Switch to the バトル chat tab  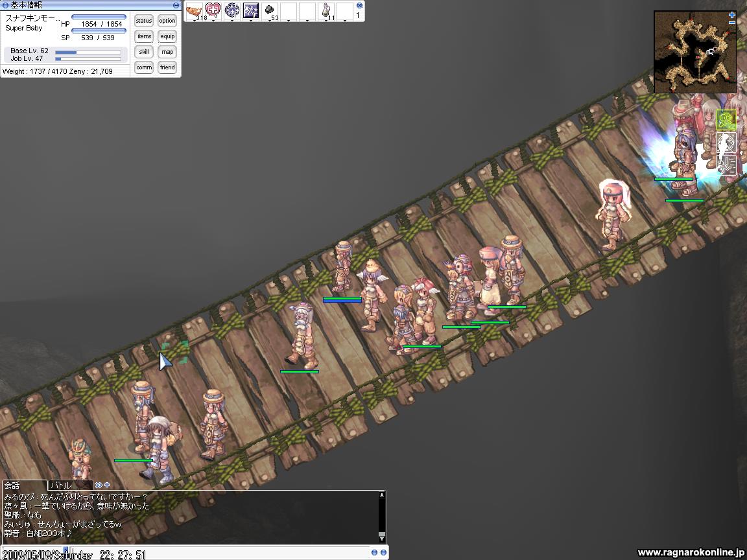pos(70,485)
